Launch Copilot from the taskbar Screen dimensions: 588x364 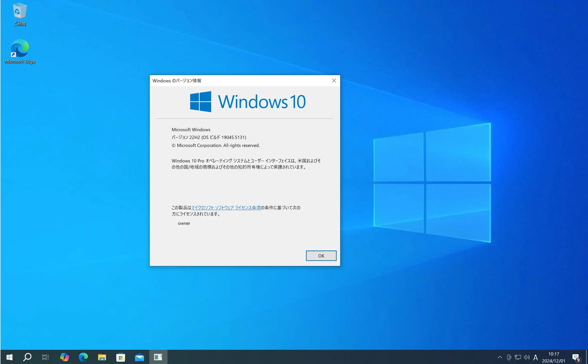click(x=64, y=357)
